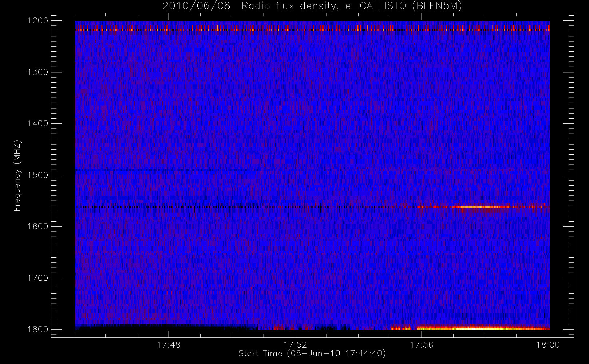Click the 17:52 time tick label
This screenshot has height=364, width=589.
point(295,345)
